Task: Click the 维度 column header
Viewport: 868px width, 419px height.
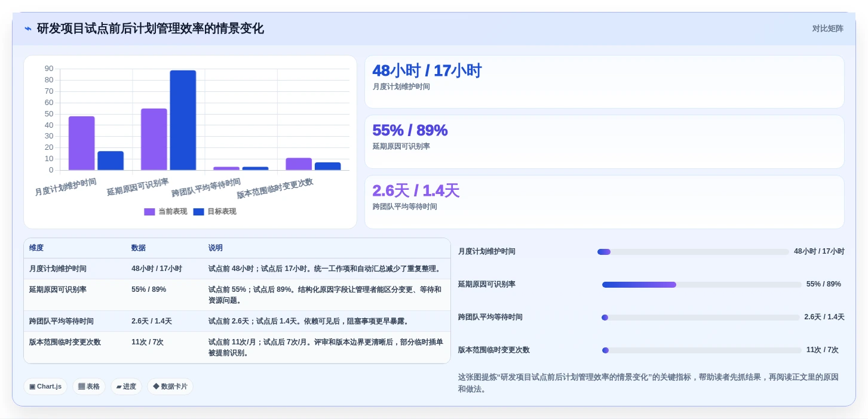Action: pyautogui.click(x=75, y=248)
